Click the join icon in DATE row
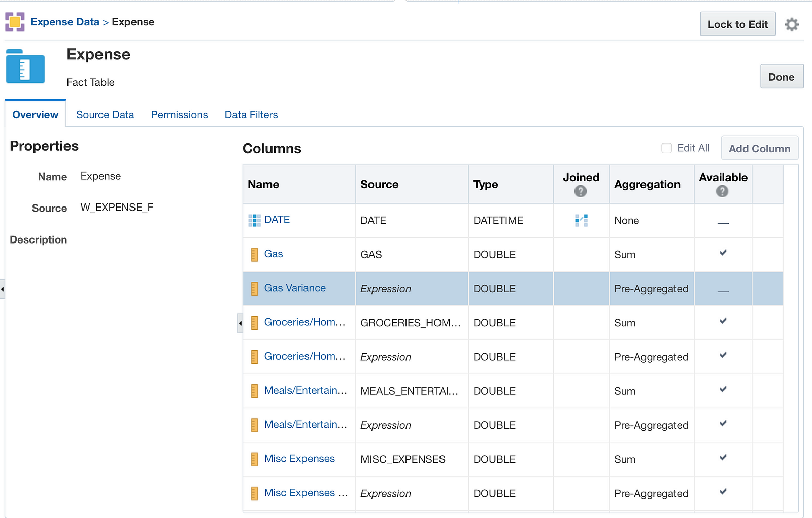812x518 pixels. click(581, 220)
